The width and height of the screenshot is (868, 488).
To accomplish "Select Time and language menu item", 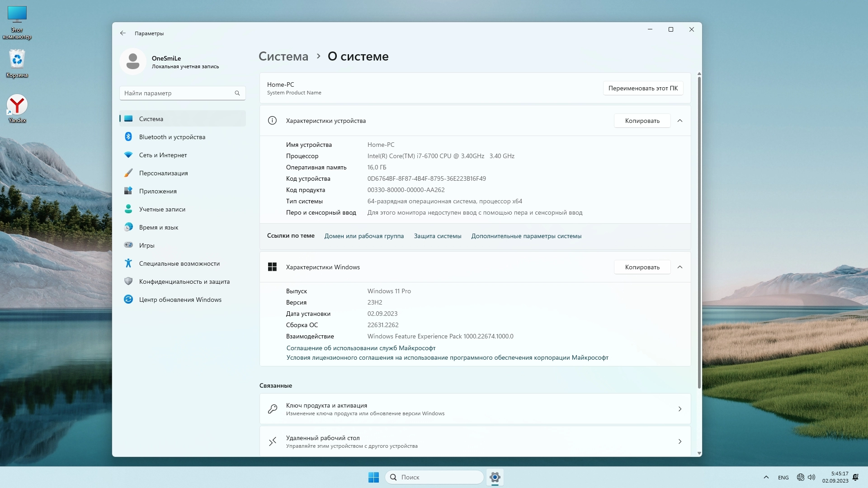I will [x=158, y=227].
